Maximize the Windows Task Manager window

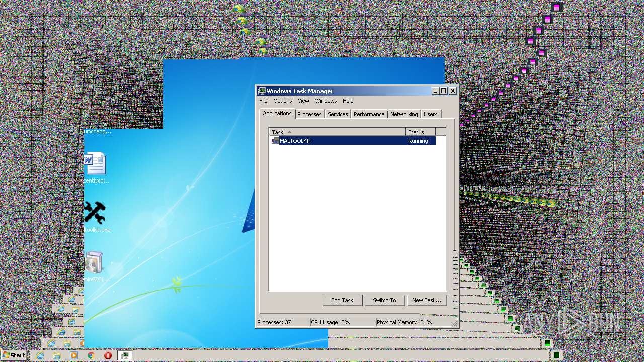[x=443, y=91]
